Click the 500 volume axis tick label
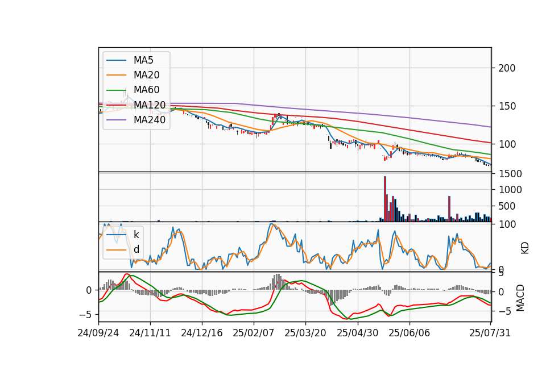The height and width of the screenshot is (392, 546). pyautogui.click(x=507, y=206)
